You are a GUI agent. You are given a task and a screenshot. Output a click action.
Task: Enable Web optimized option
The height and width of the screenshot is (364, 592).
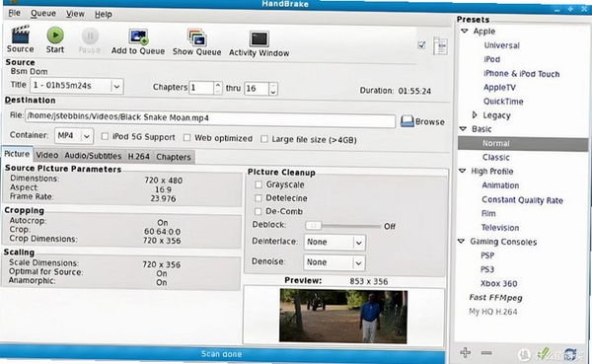tap(186, 137)
